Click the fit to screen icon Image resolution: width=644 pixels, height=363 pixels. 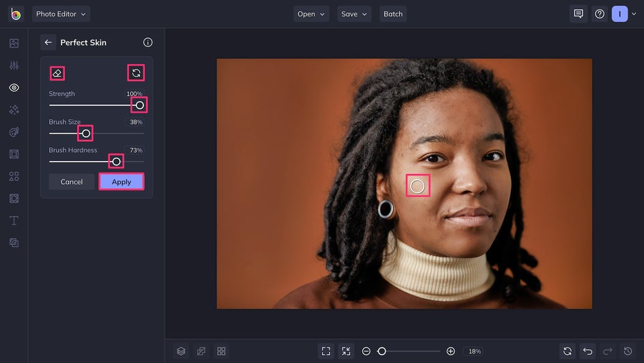[325, 351]
